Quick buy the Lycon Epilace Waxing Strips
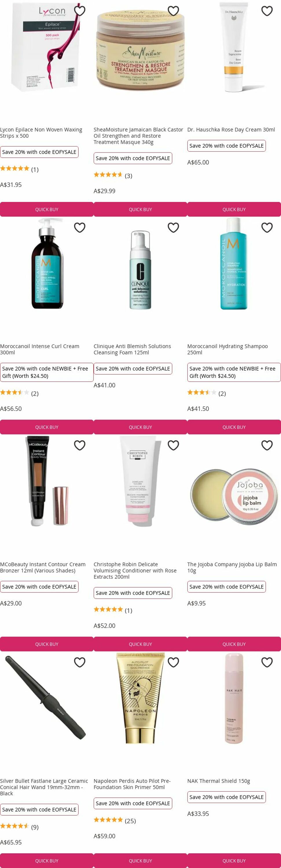 point(47,209)
